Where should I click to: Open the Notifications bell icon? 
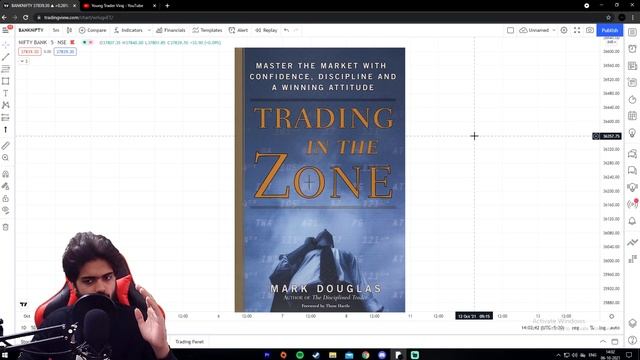[x=632, y=221]
